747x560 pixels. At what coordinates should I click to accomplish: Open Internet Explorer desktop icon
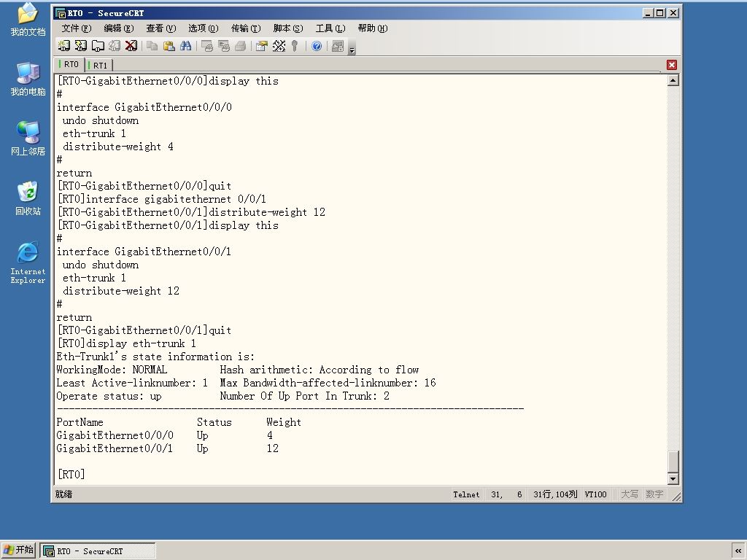coord(28,262)
